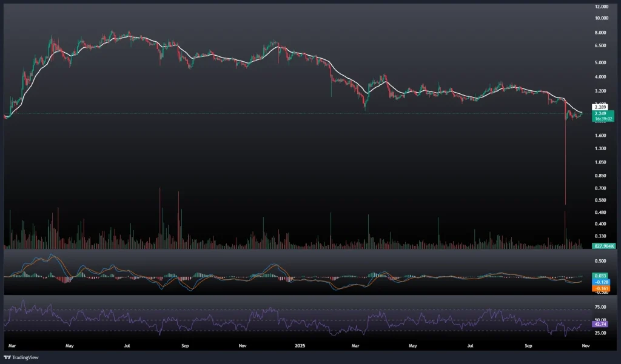Click the 5.000 price scale label

tap(602, 62)
